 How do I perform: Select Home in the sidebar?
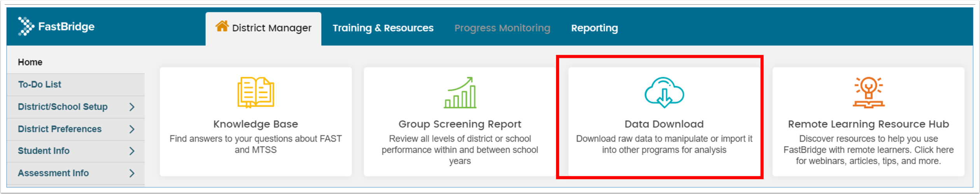tap(76, 62)
